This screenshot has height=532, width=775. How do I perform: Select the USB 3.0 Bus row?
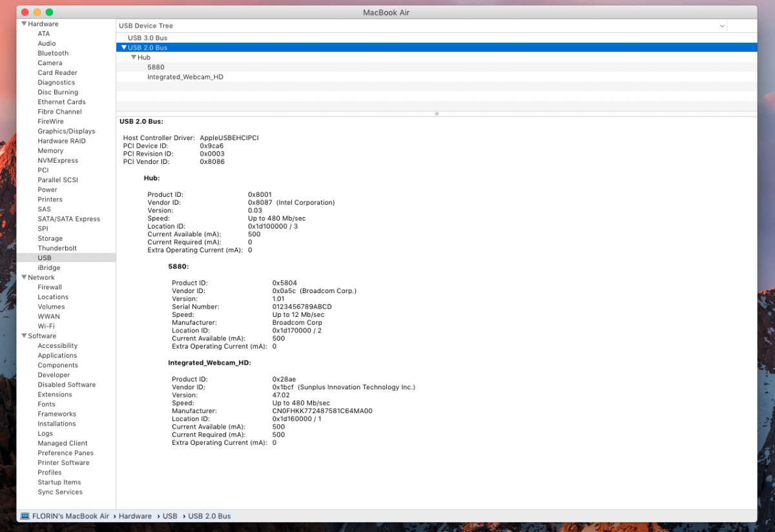coord(147,38)
